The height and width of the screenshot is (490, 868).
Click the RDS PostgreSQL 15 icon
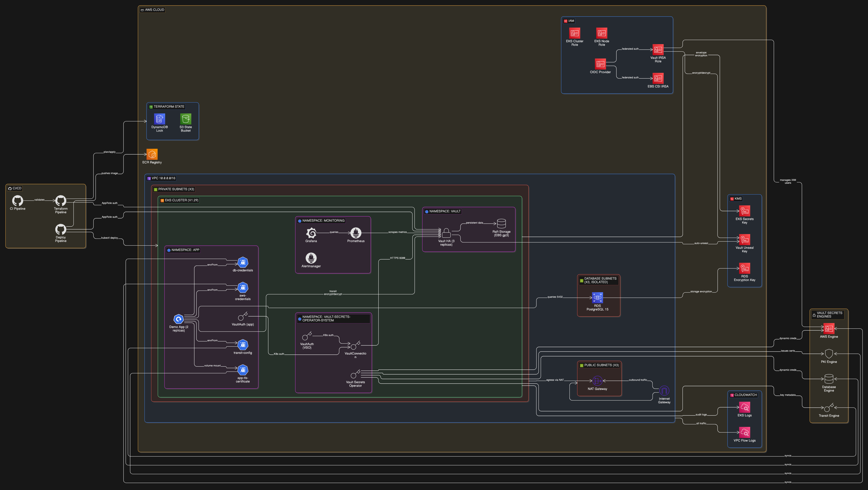[x=597, y=298]
